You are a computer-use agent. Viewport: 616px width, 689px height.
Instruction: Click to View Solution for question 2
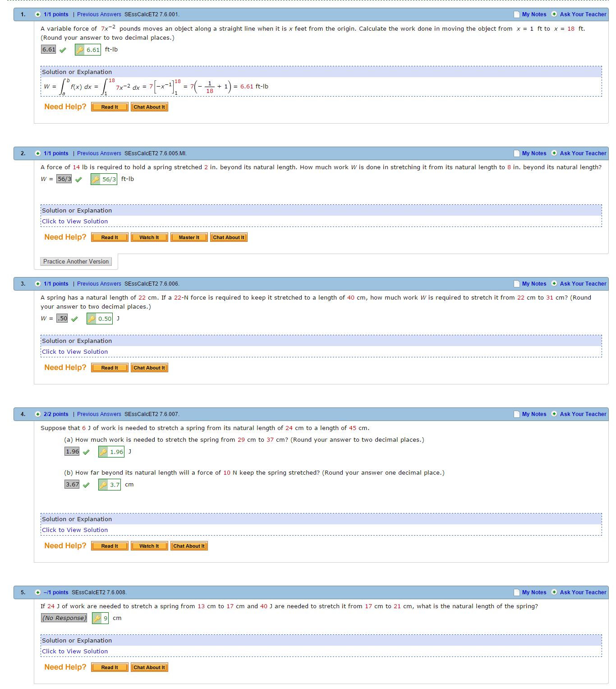tap(75, 222)
